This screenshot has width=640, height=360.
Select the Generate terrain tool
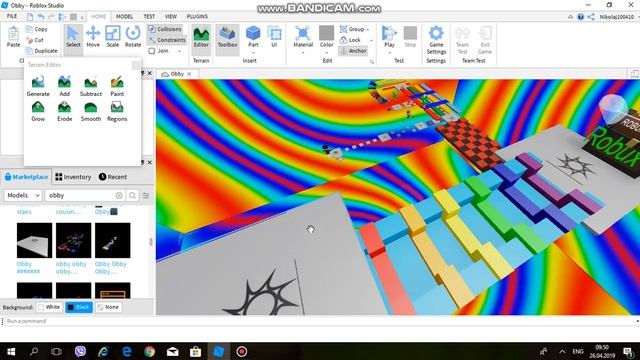38,86
